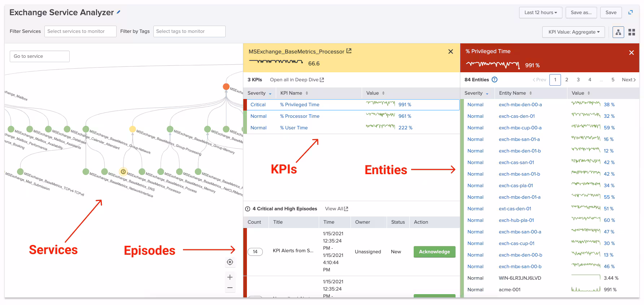This screenshot has width=644, height=305.
Task: Zoom in the service tree with plus
Action: coord(230,277)
